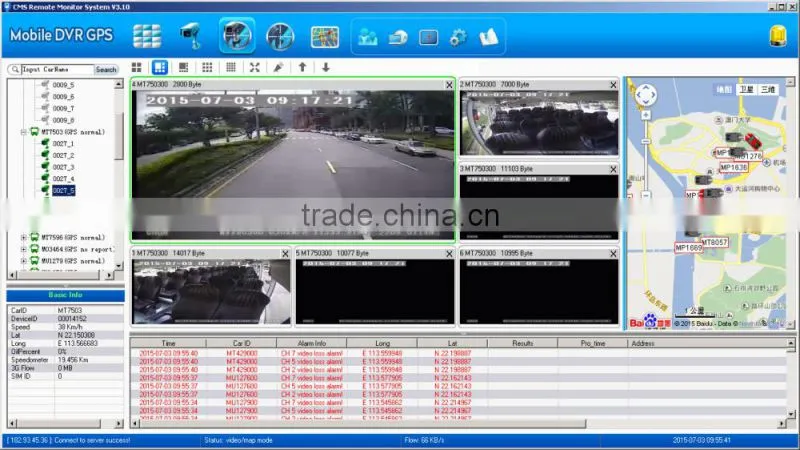
Task: Close video window 6 MT750300 10995 Byte
Action: (613, 254)
